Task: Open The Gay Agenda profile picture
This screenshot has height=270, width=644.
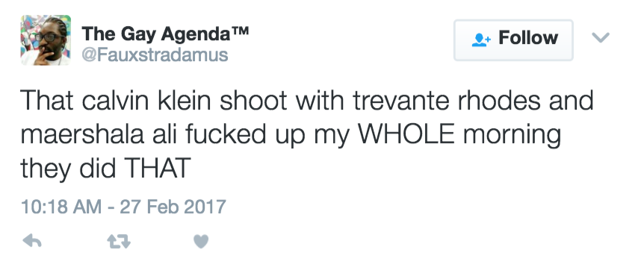Action: [46, 40]
